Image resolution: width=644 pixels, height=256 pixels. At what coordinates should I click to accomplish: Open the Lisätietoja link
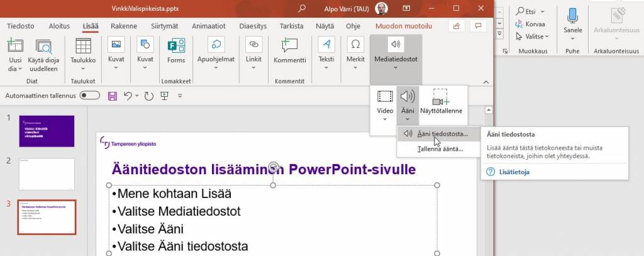tap(514, 172)
